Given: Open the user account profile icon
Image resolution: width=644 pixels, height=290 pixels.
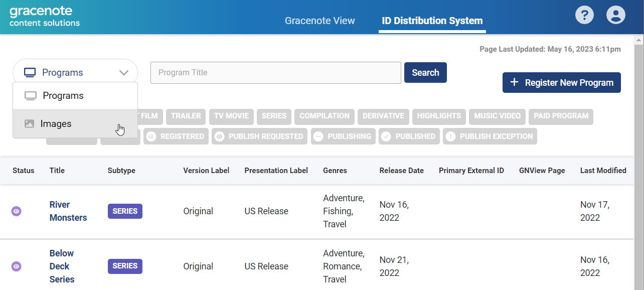Looking at the screenshot, I should [x=615, y=15].
